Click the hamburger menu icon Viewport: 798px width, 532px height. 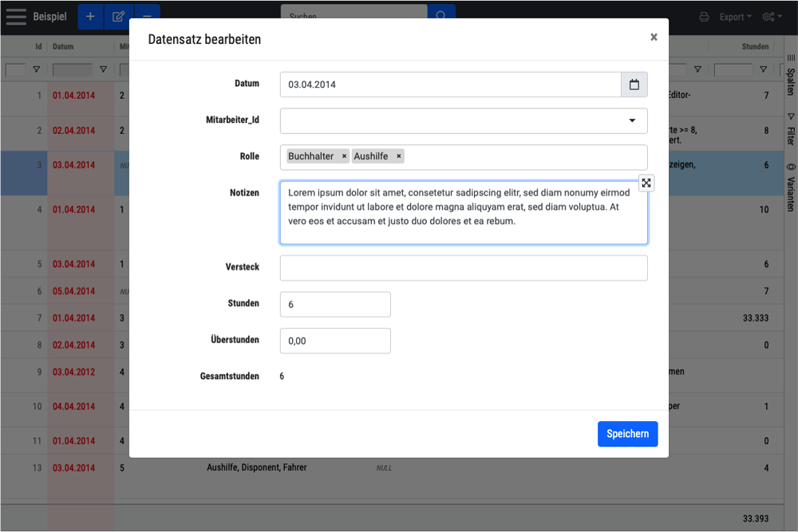(16, 17)
